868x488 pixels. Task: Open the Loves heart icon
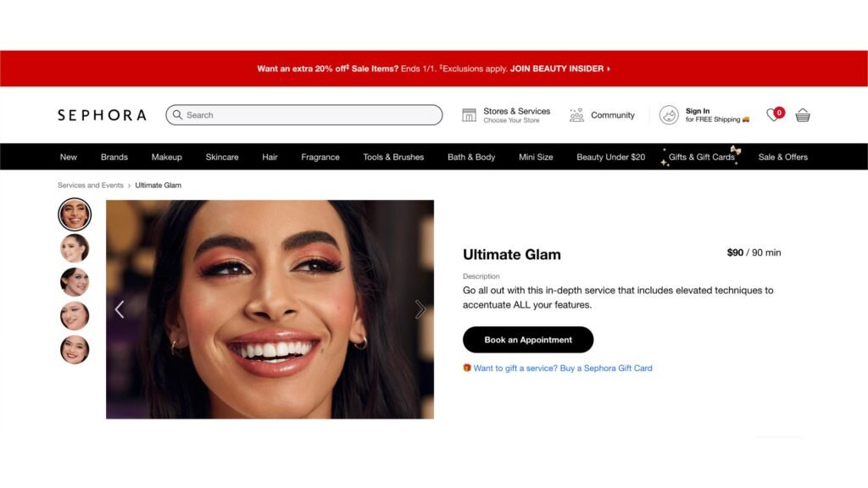coord(773,115)
